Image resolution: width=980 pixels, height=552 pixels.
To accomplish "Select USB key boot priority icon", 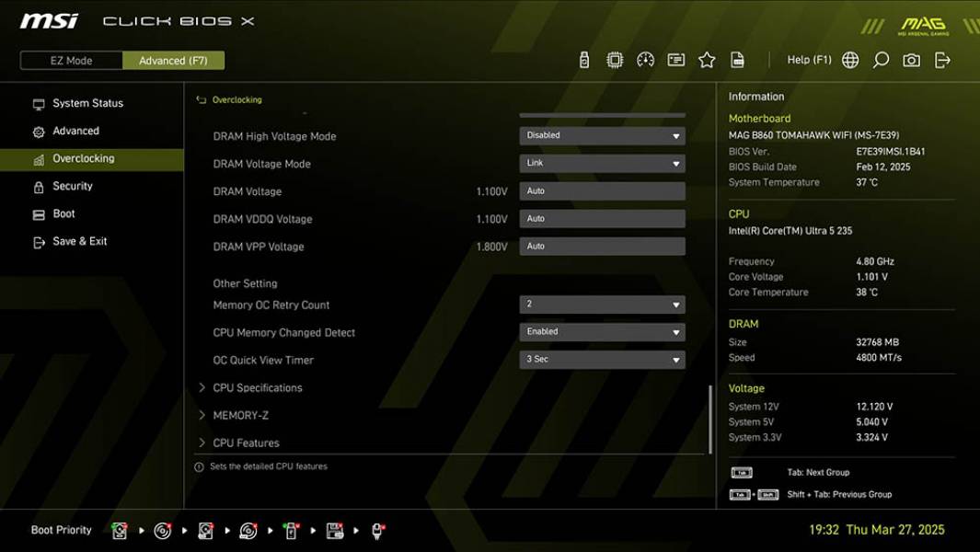I will (291, 531).
